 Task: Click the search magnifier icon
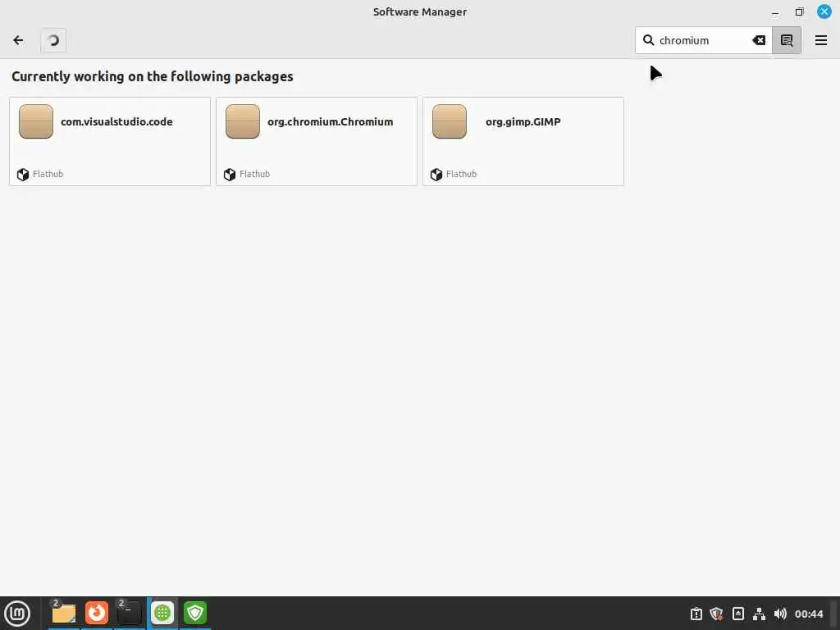(648, 40)
